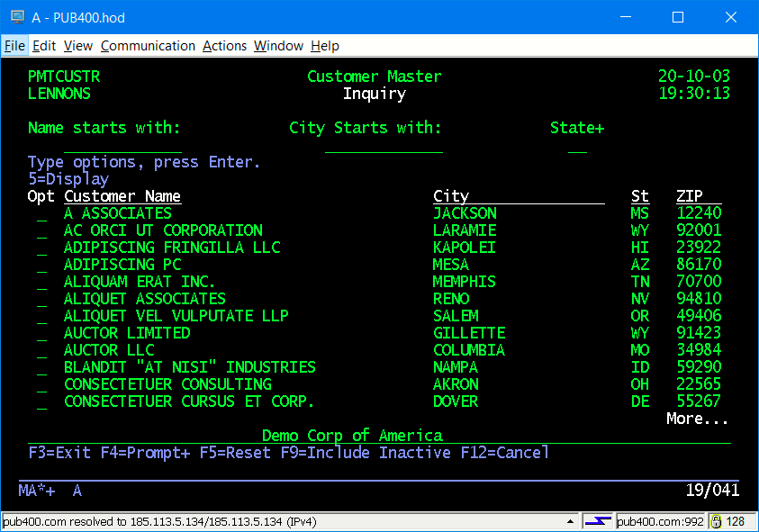Open the View menu
Image resolution: width=759 pixels, height=532 pixels.
tap(78, 46)
